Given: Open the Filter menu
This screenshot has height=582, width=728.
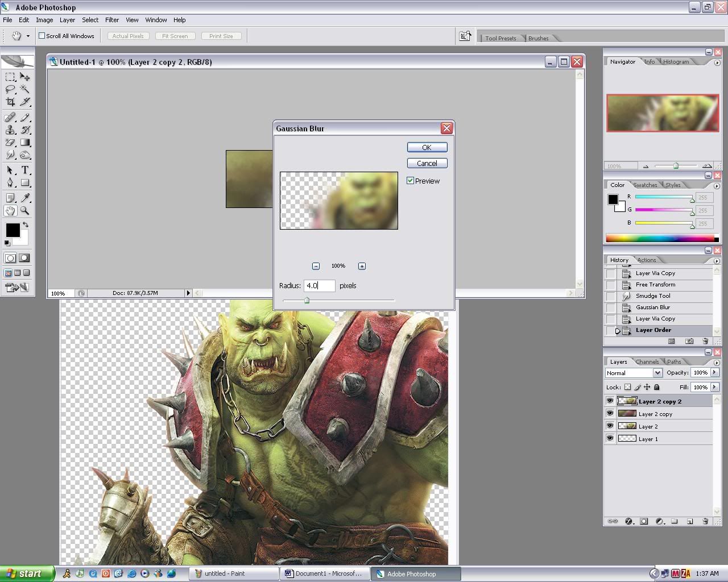Looking at the screenshot, I should 112,20.
